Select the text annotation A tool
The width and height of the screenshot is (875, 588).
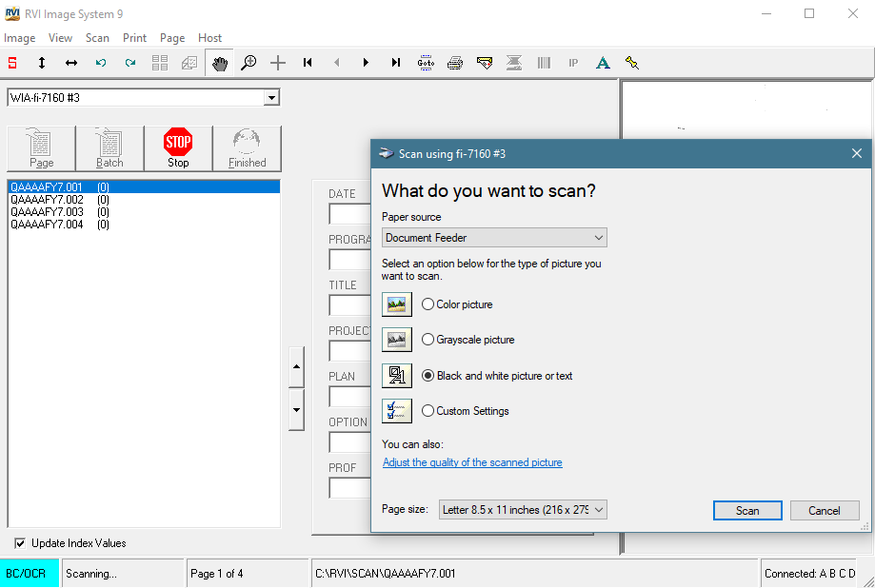tap(603, 63)
